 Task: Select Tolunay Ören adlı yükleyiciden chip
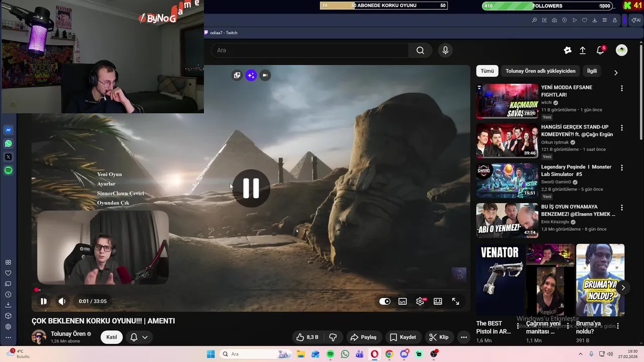[540, 71]
